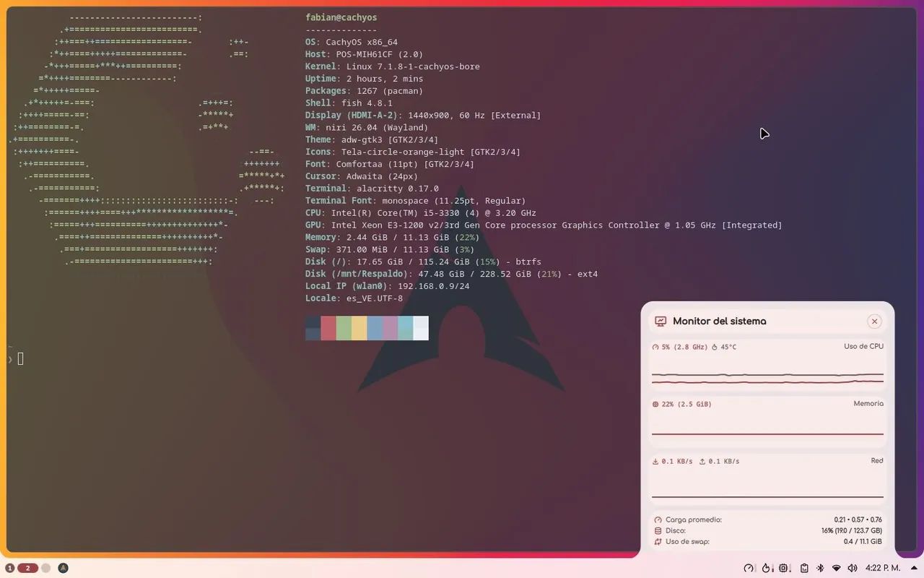Click the terminal prompt cursor

[20, 358]
